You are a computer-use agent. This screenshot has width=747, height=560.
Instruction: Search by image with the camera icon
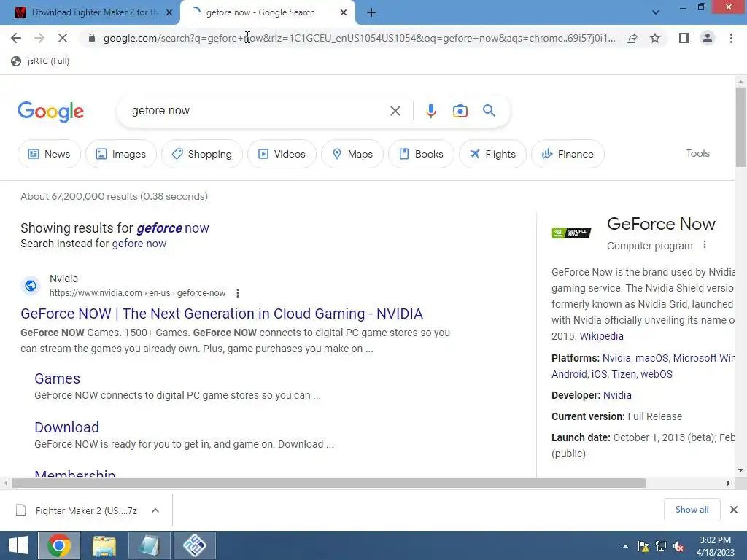coord(460,111)
